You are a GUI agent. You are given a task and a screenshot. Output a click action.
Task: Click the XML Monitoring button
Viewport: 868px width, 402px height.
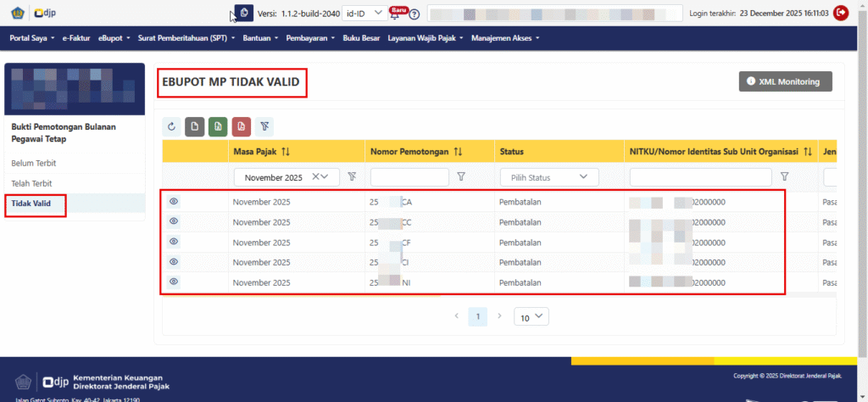(785, 81)
